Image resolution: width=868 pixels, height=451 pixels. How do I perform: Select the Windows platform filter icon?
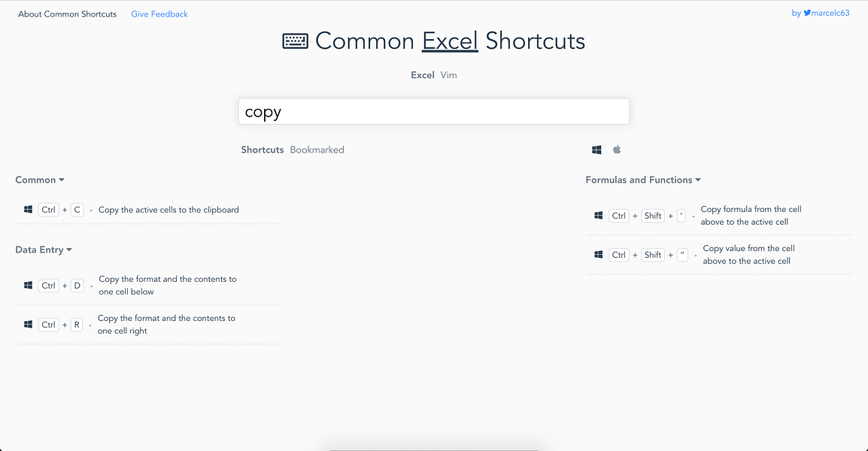[596, 149]
